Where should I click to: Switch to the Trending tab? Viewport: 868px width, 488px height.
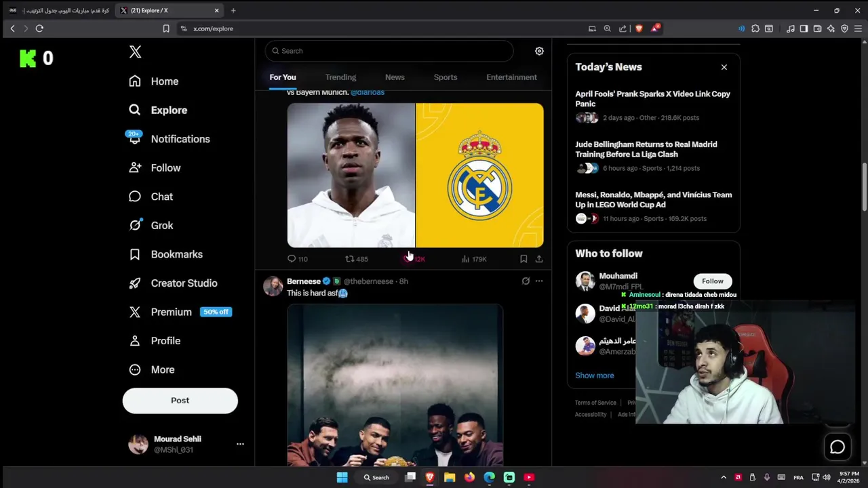tap(340, 77)
